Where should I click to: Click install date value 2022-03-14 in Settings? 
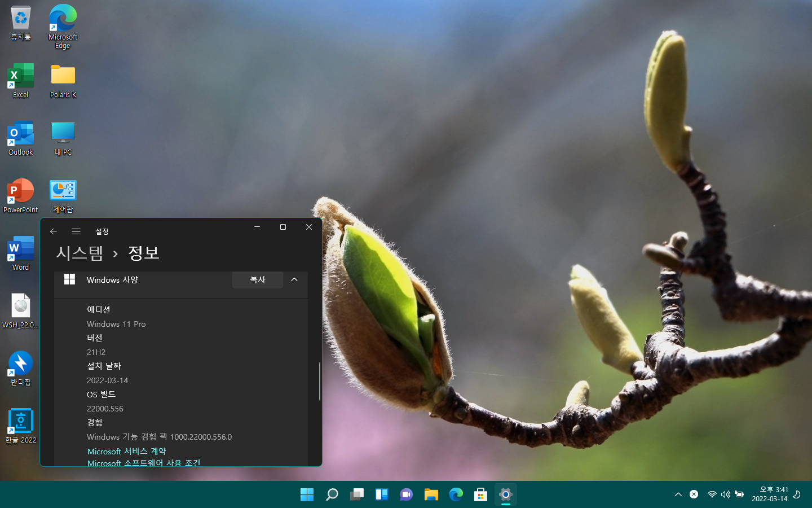[107, 380]
